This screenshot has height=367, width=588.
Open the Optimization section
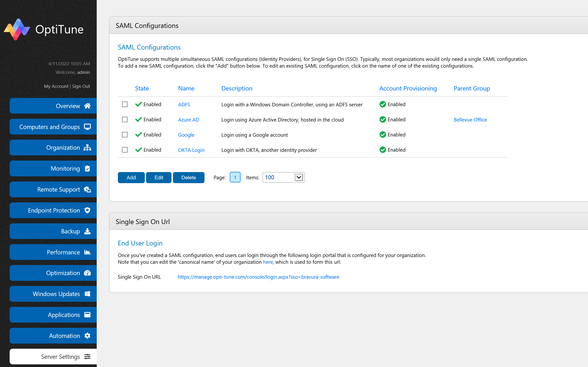(53, 273)
